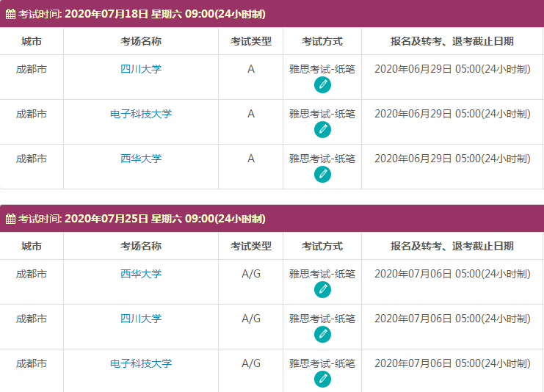Click pencil icon in 07月25日 四川大学 row

tap(322, 335)
